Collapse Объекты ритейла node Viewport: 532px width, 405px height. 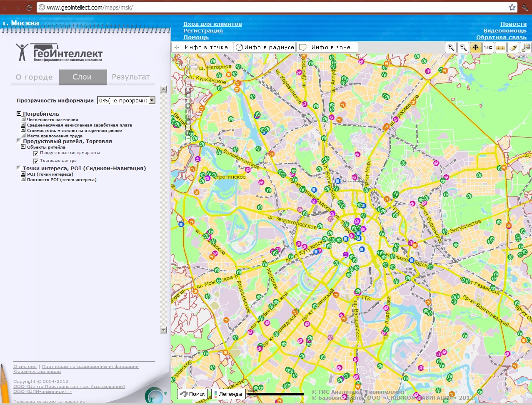pos(23,147)
